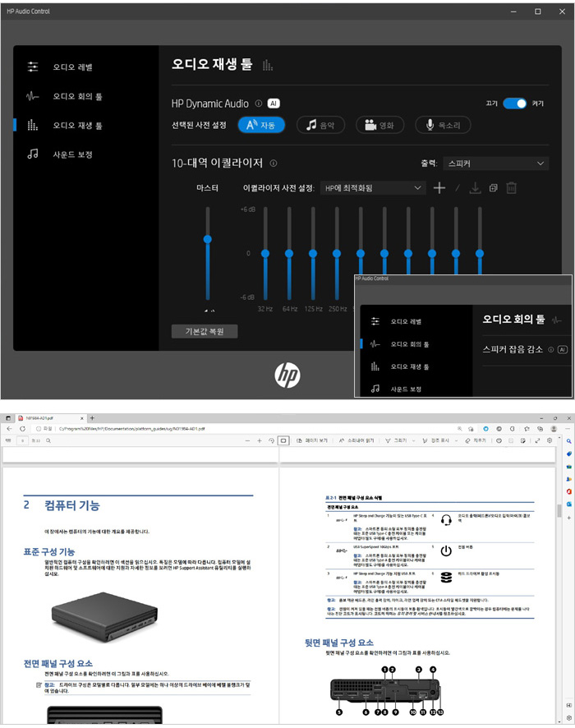This screenshot has height=728, width=575.
Task: Click the browser favorites star icon
Action: 527,429
